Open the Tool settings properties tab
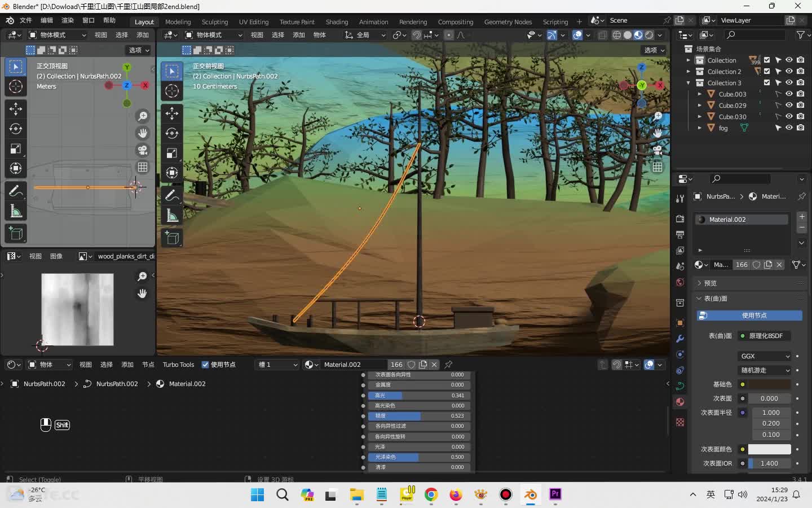 click(x=680, y=198)
